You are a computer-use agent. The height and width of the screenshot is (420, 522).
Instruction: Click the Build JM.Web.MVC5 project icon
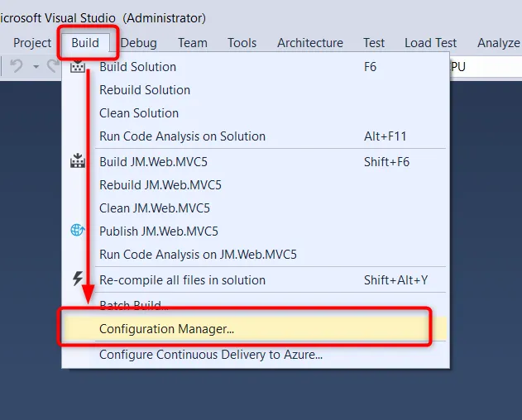78,162
